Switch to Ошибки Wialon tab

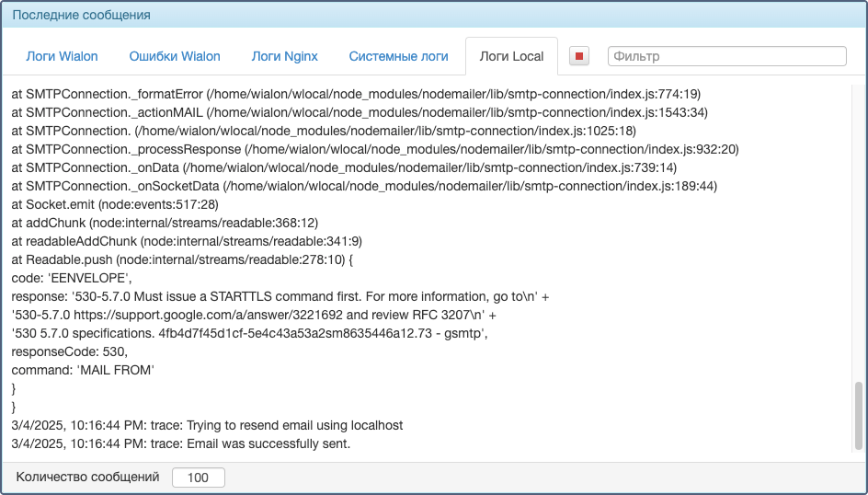point(175,56)
